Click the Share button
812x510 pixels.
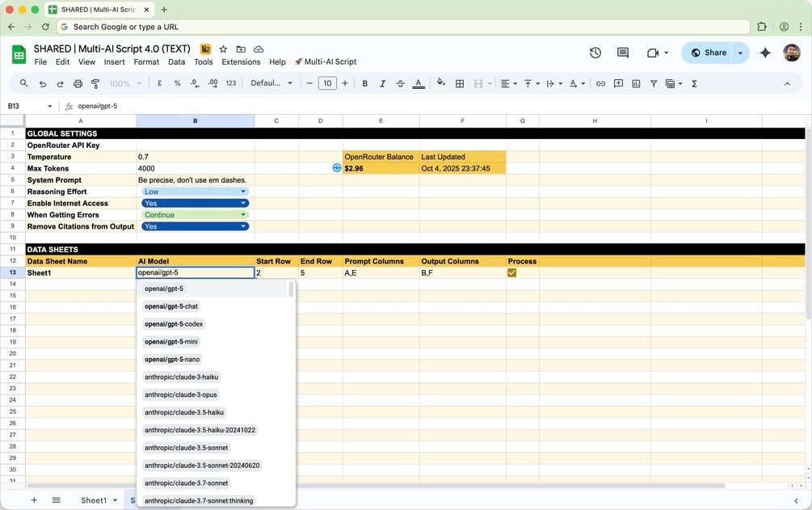[x=707, y=53]
